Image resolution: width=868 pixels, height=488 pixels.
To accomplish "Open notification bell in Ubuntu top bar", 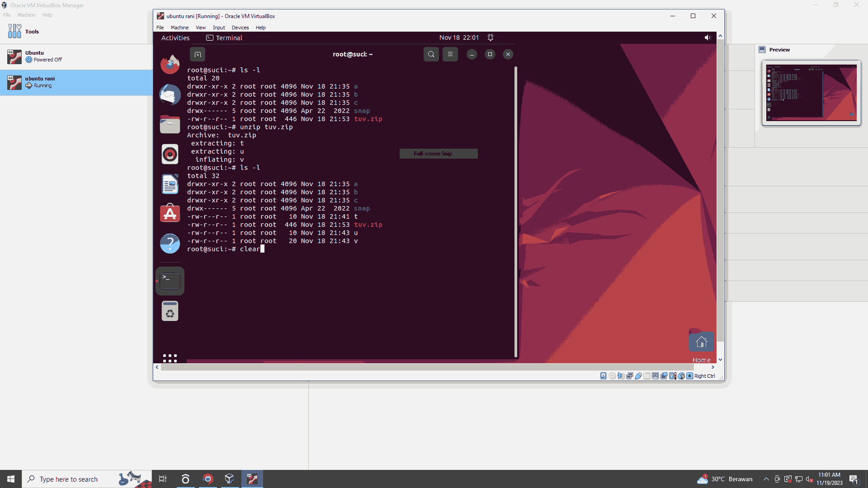I will 491,38.
